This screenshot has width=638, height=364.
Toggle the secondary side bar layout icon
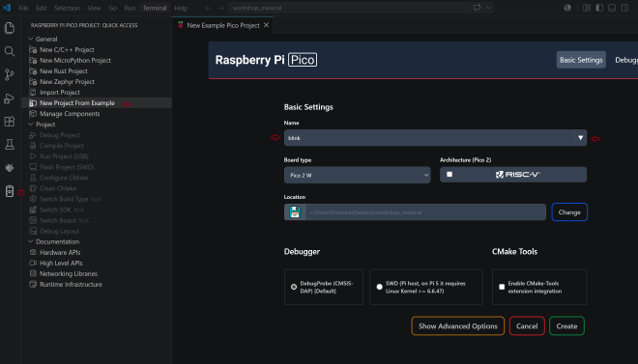pyautogui.click(x=624, y=8)
